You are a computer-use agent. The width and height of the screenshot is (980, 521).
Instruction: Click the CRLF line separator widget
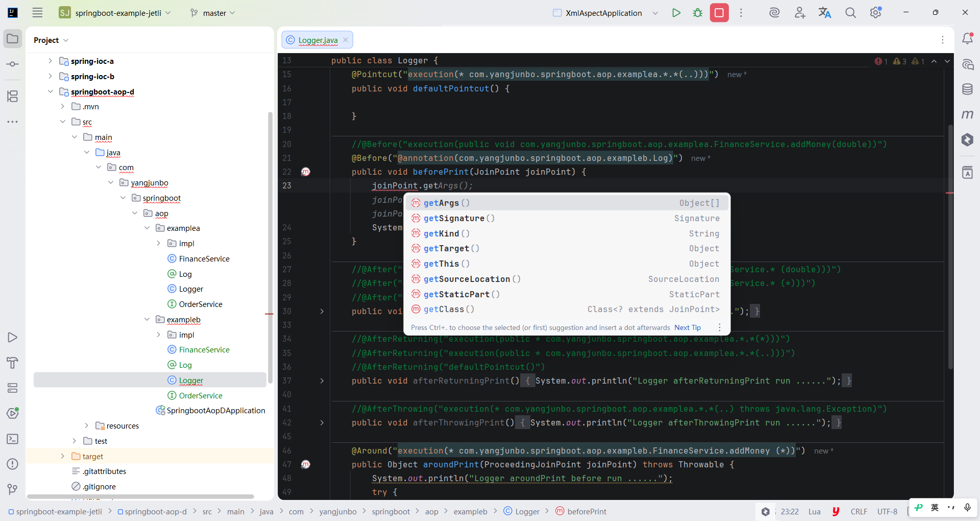[859, 511]
